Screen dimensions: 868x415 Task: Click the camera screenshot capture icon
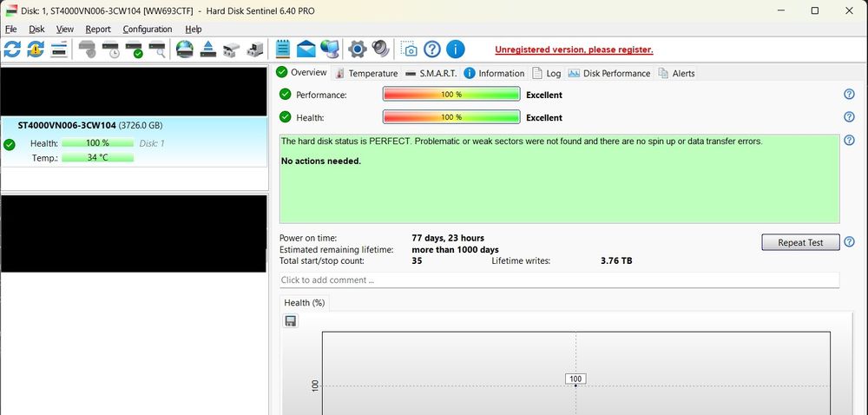(x=409, y=49)
